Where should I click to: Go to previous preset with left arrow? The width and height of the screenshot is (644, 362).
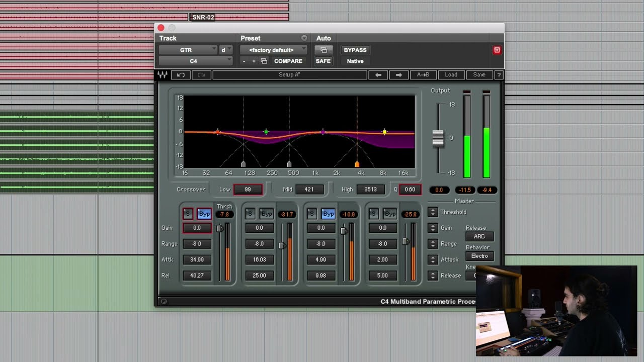click(378, 75)
